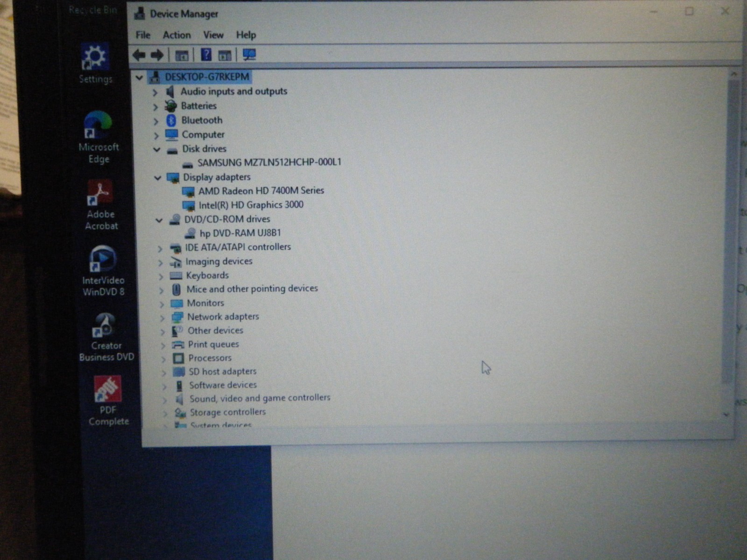Select the DESKTOP-G7RKEPM computer name

coord(207,77)
